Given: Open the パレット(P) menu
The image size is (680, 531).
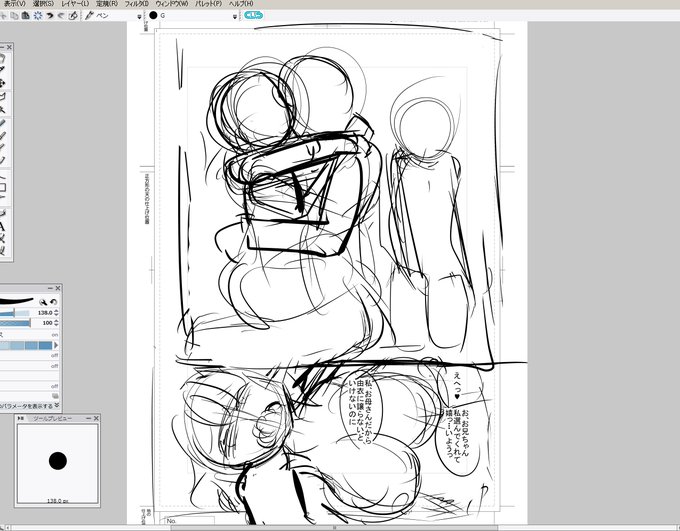Looking at the screenshot, I should [x=209, y=3].
